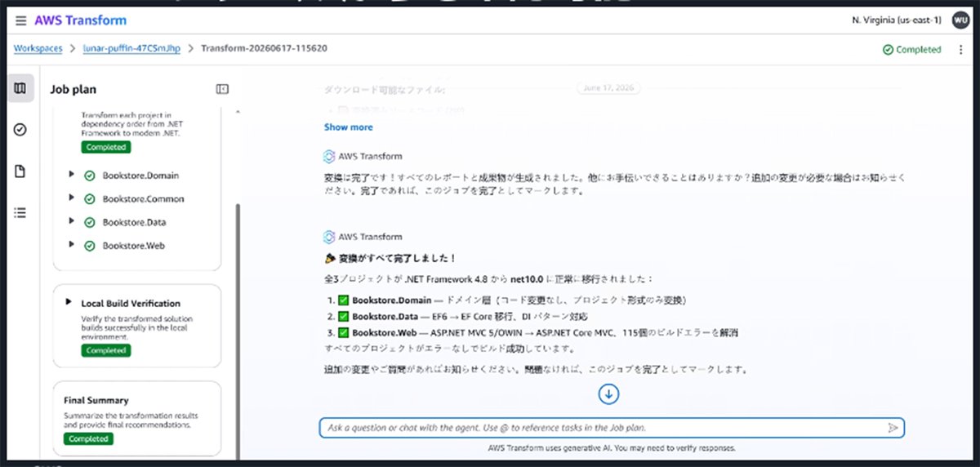Open the vertical three-dot job options menu
Screen dimensions: 980x467
[960, 49]
